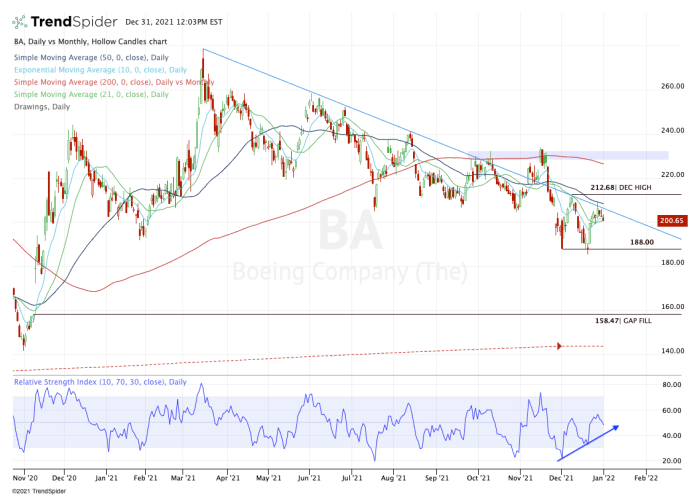Click the Nov '20 date axis label
Image resolution: width=700 pixels, height=497 pixels.
click(x=25, y=478)
